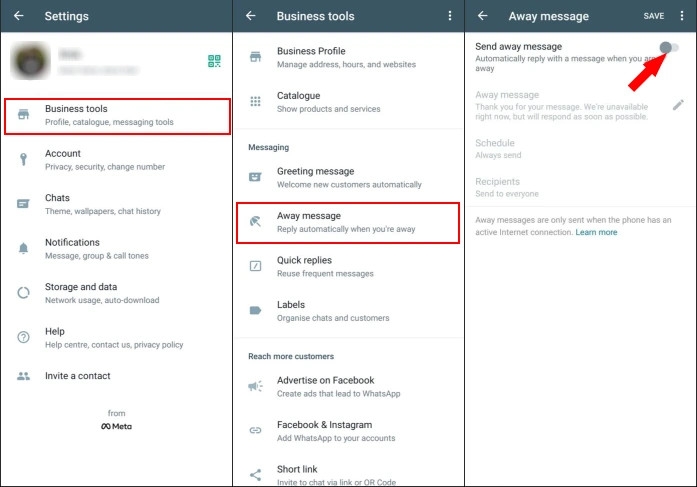Open the Schedule 'Always send' setting
The height and width of the screenshot is (487, 697).
click(x=581, y=148)
